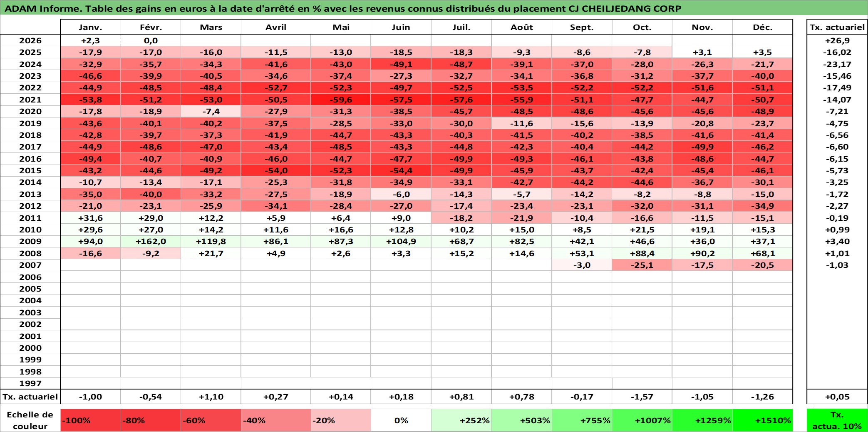Viewport: 868px width, 432px height.
Task: Select the '+3,40' actuarial rate for 2009
Action: click(x=837, y=241)
